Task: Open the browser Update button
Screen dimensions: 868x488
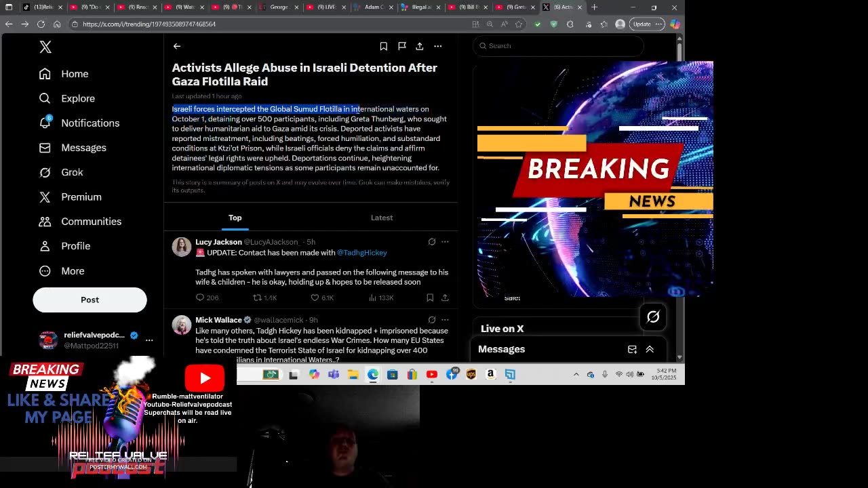Action: [x=648, y=24]
